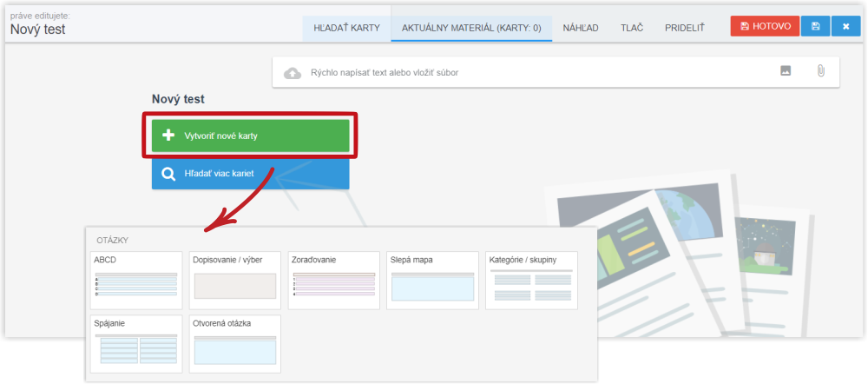Click the blue save disk icon
The width and height of the screenshot is (868, 384).
[x=815, y=27]
